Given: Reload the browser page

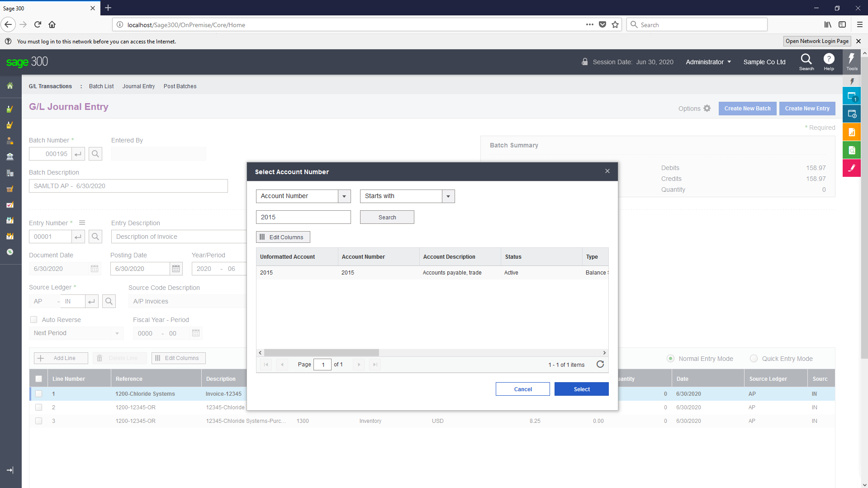Looking at the screenshot, I should 38,24.
